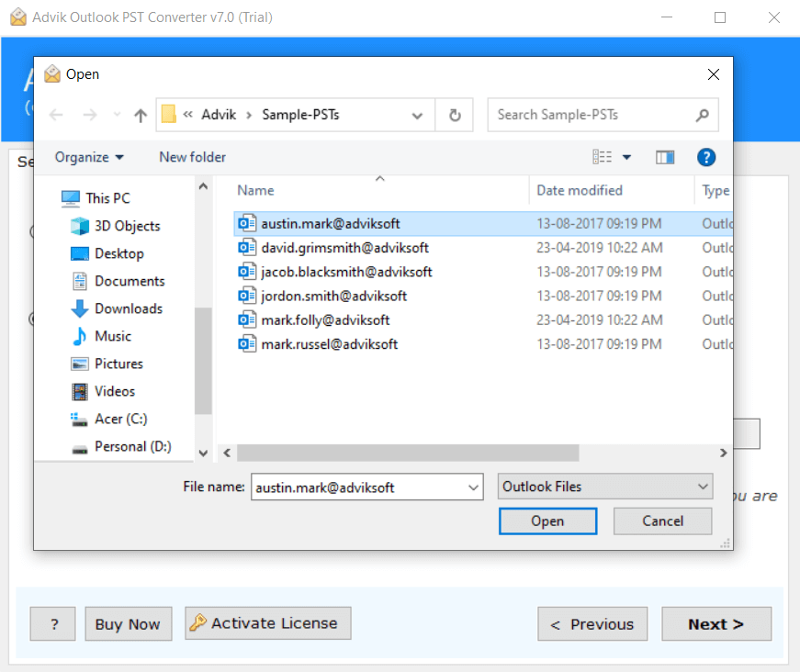Select Documents in navigation pane

coord(118,281)
